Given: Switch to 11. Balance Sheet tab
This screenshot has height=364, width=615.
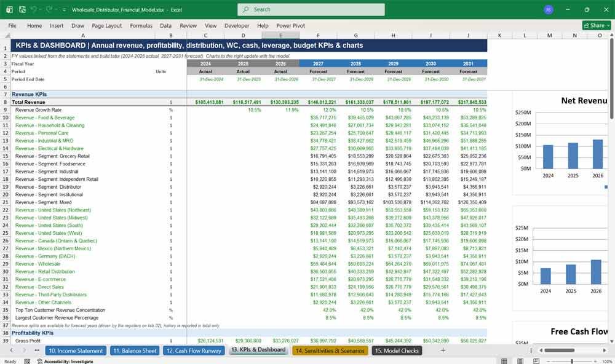Looking at the screenshot, I should click(135, 350).
